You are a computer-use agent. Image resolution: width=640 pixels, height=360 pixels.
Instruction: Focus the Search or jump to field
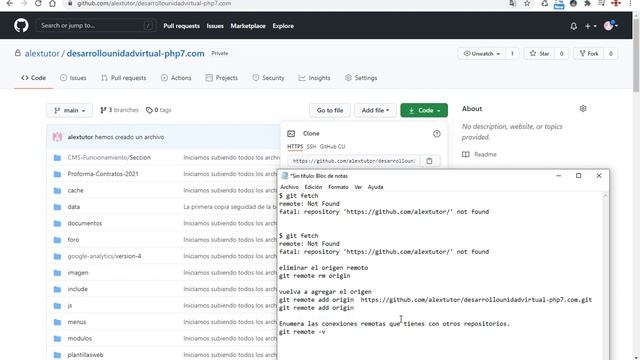[96, 26]
